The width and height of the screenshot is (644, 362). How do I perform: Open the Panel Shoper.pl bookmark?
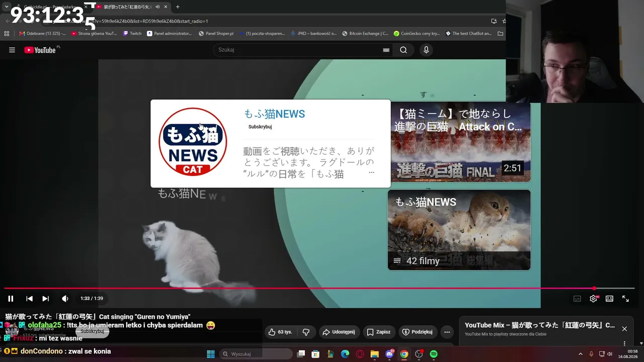pyautogui.click(x=216, y=34)
